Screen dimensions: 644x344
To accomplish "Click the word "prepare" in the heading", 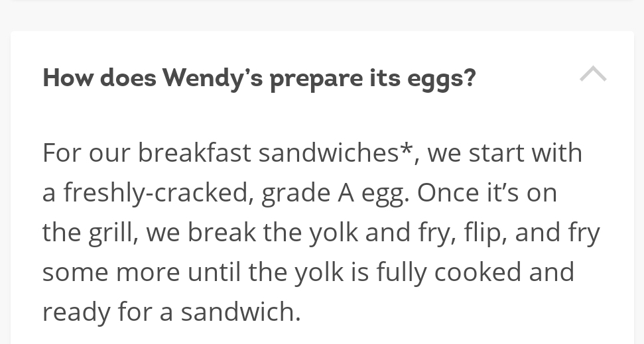I will pyautogui.click(x=316, y=79).
